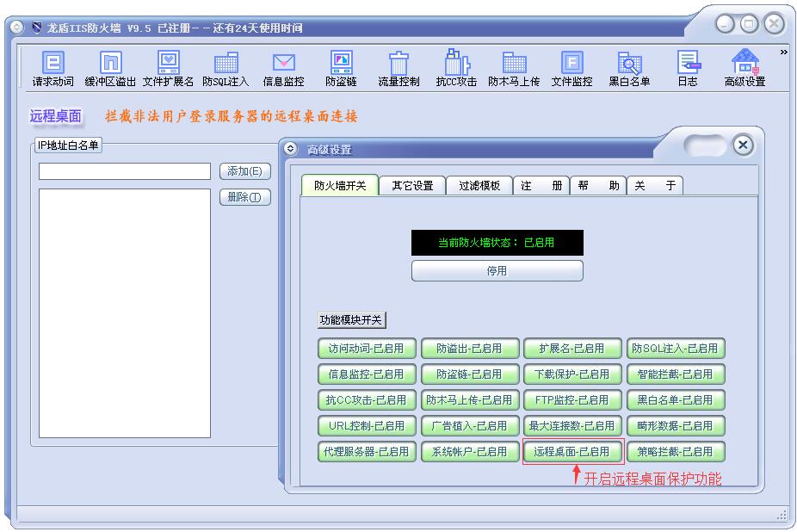Toggle the 访问动词-已启用 module

tap(367, 349)
